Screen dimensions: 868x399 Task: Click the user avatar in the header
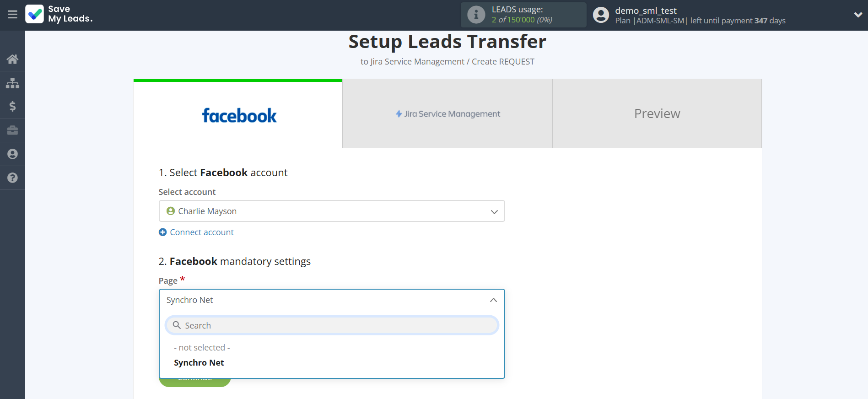[601, 15]
